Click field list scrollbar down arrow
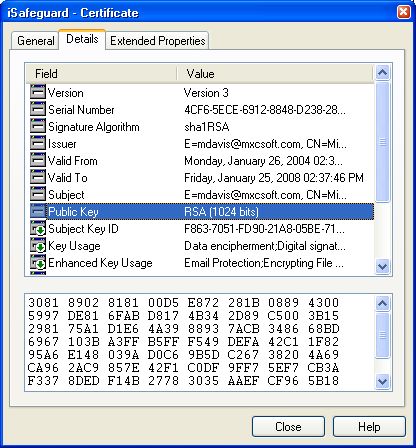This screenshot has height=448, width=416. click(x=382, y=266)
